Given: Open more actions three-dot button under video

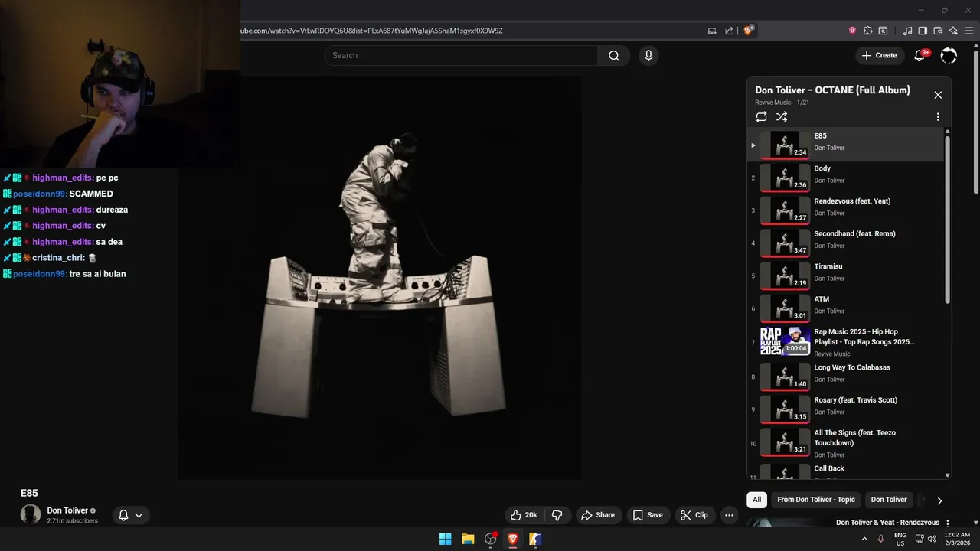Looking at the screenshot, I should click(x=730, y=515).
